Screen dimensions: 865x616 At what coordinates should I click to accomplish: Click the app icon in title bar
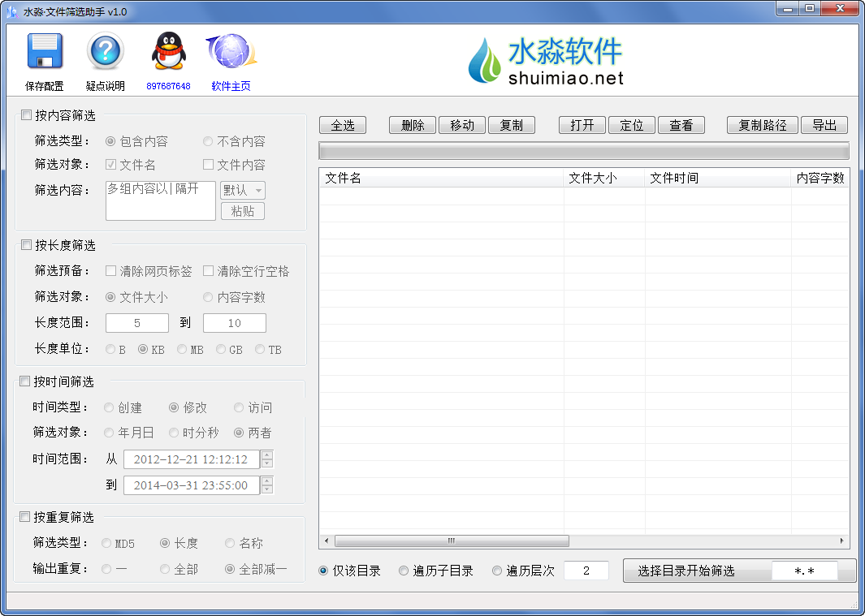click(x=12, y=11)
